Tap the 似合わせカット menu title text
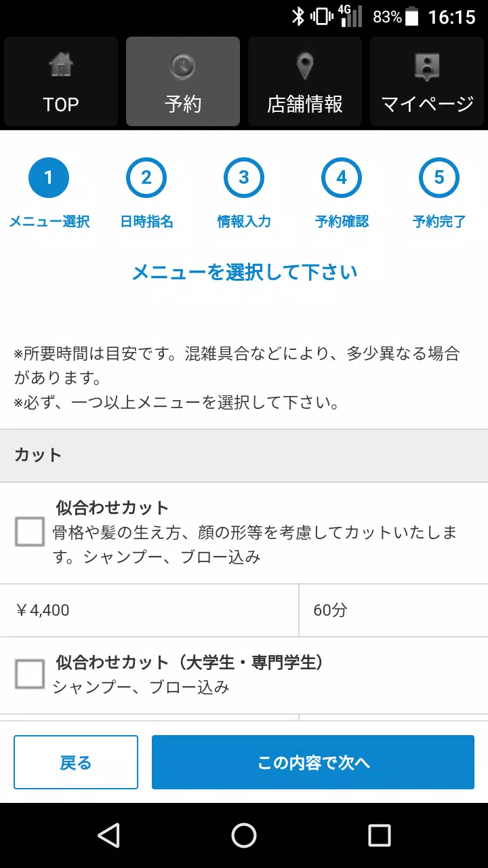This screenshot has width=488, height=868. [113, 507]
